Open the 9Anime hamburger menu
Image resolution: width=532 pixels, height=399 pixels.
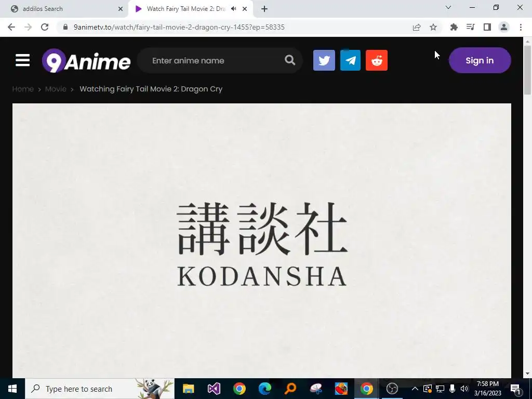tap(22, 60)
